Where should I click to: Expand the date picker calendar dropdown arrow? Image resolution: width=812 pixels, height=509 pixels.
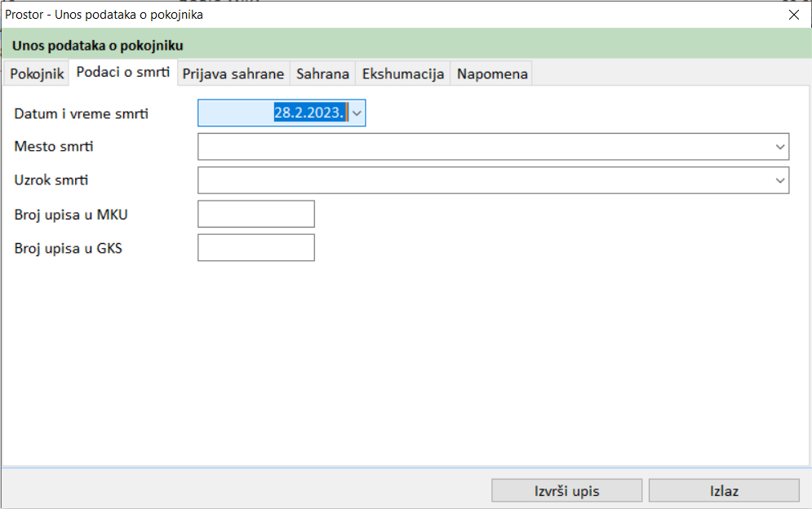pyautogui.click(x=357, y=113)
